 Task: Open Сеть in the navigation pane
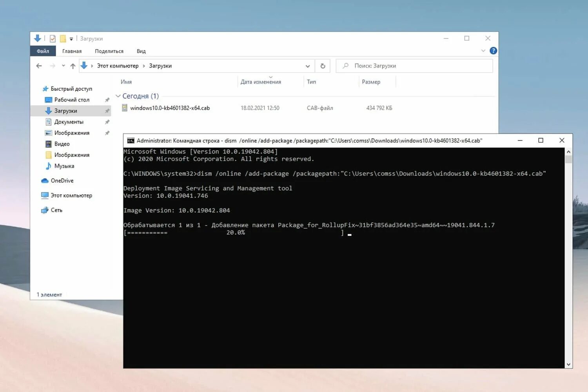coord(56,210)
